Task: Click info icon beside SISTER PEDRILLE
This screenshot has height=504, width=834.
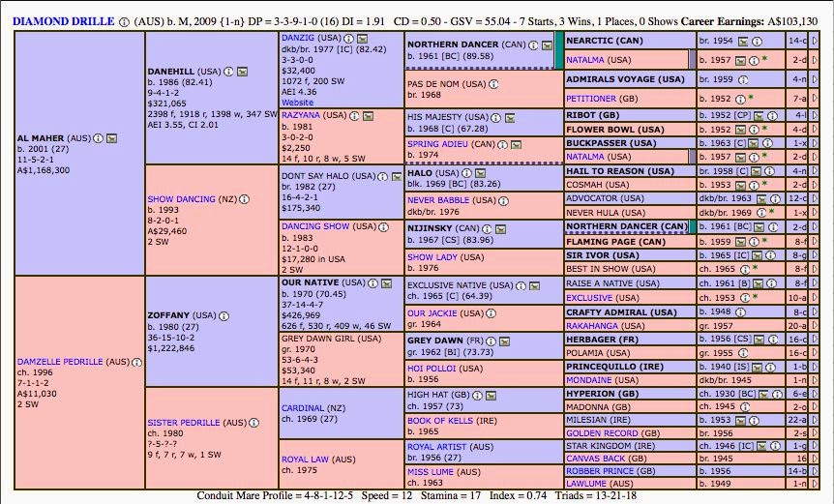Action: 253,423
